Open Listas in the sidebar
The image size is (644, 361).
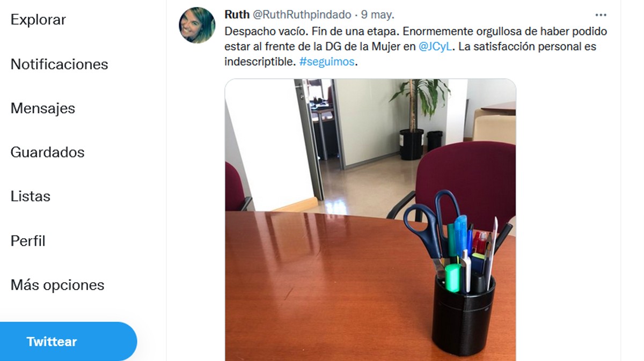click(31, 196)
